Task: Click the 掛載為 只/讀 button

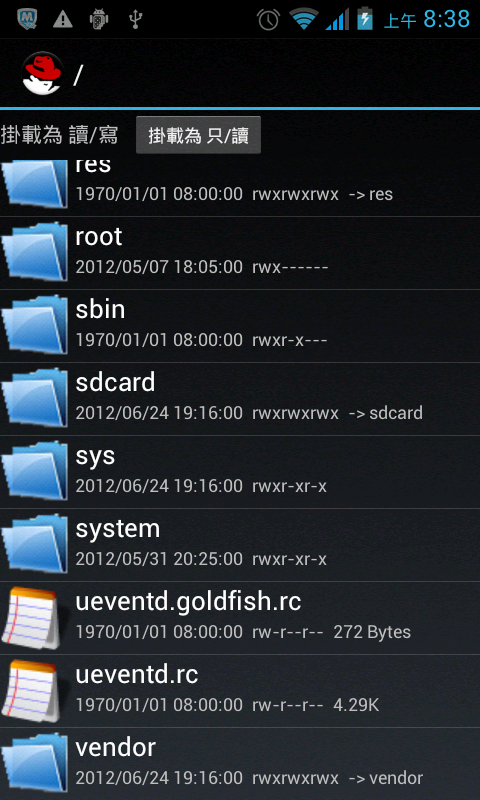Action: [x=198, y=135]
